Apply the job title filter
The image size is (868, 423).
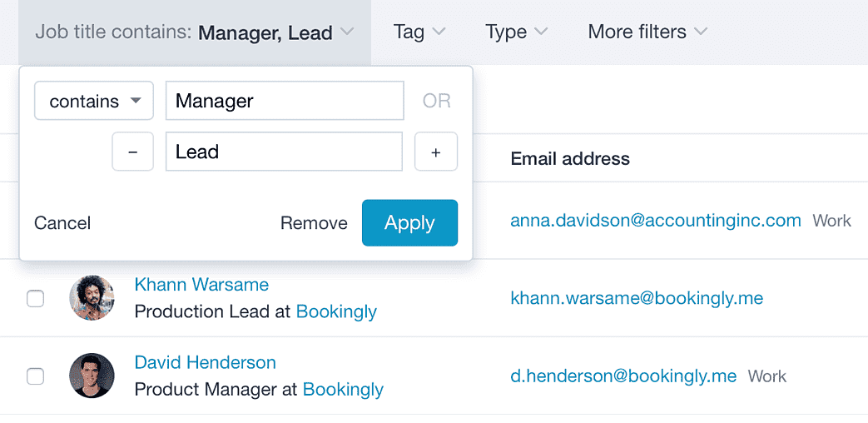coord(409,222)
